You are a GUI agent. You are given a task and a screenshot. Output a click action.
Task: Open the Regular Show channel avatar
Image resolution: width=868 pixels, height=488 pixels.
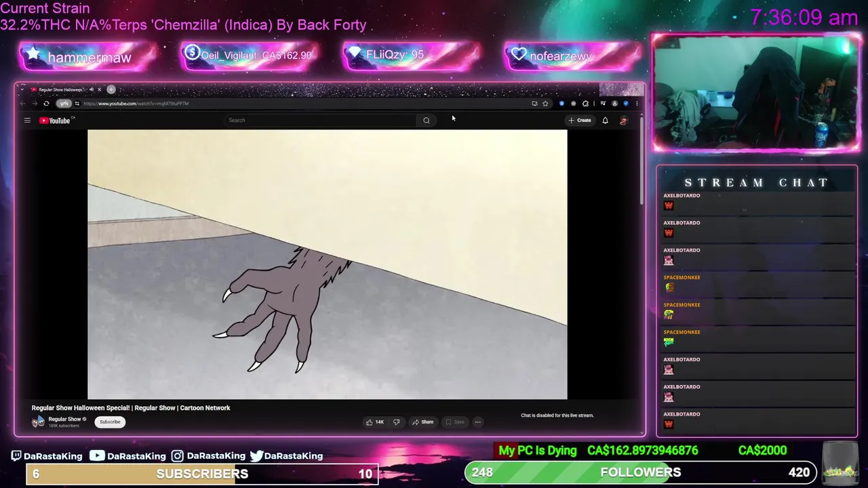[x=38, y=422]
